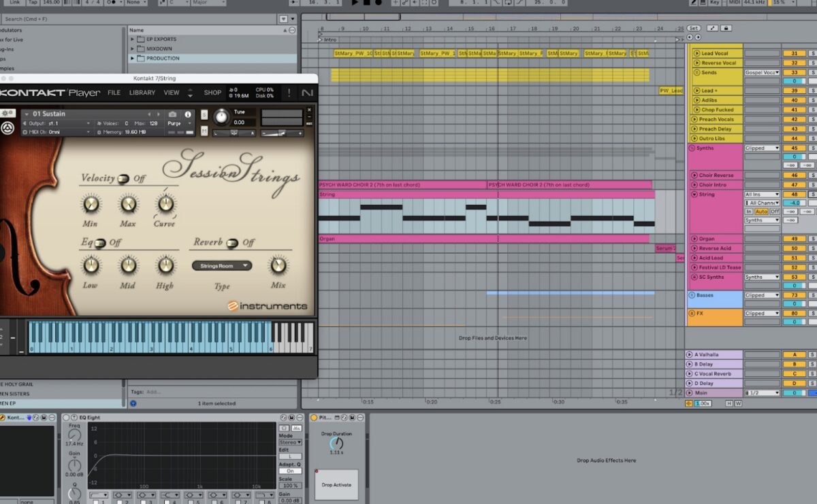Click the Kontakt warning exclamation icon
The height and width of the screenshot is (504, 817).
tap(289, 93)
